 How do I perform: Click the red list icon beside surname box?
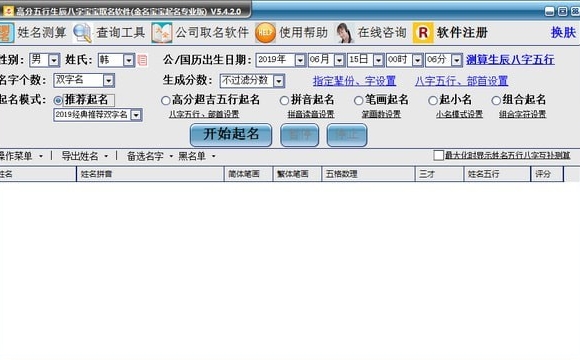(142, 60)
